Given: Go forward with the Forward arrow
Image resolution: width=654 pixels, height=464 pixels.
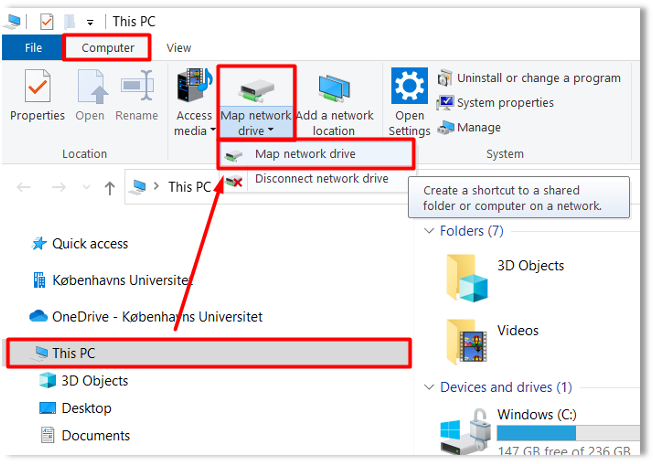Looking at the screenshot, I should 58,187.
